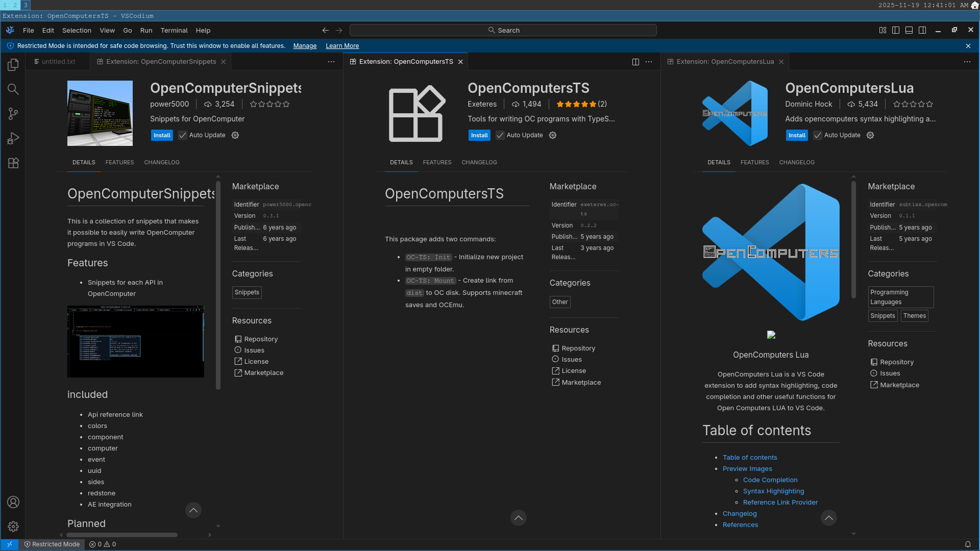This screenshot has height=551, width=980.
Task: Toggle Auto Update for OpenComputersLua
Action: (818, 135)
